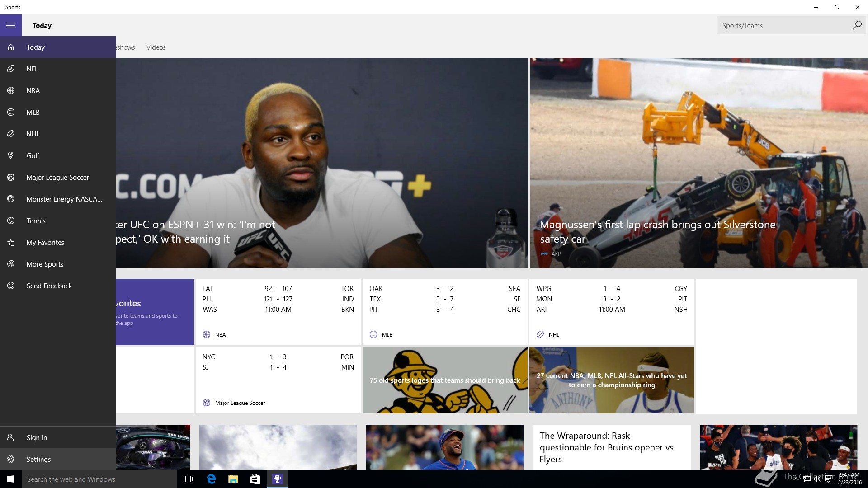868x488 pixels.
Task: Click the Send Feedback smiley icon
Action: pos(11,286)
